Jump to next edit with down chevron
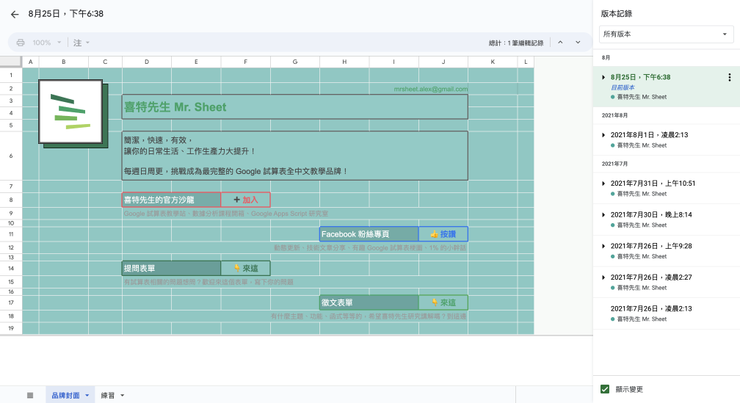The width and height of the screenshot is (740, 403). tap(578, 42)
